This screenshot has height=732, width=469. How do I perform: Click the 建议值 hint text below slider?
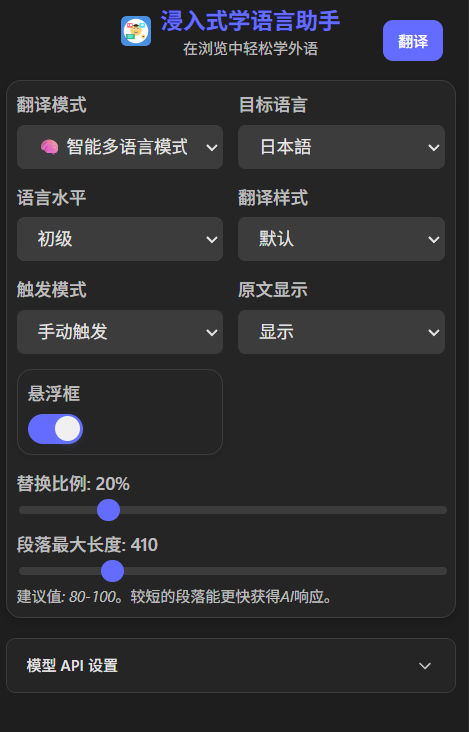175,597
